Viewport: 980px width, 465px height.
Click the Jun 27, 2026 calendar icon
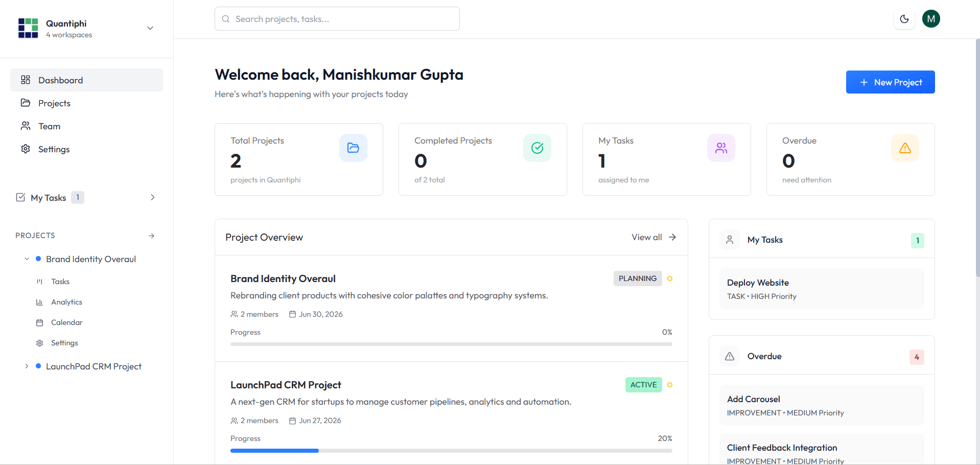[293, 421]
